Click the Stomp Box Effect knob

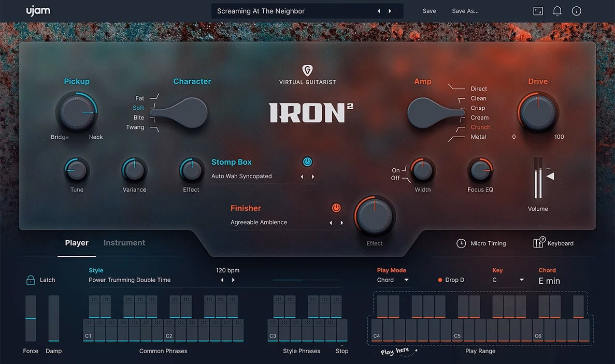click(x=191, y=170)
